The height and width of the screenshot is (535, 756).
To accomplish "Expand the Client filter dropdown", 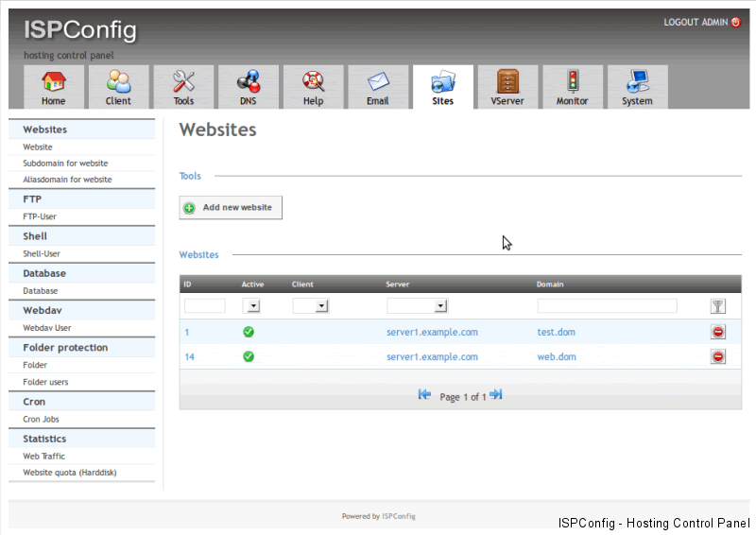I will [321, 306].
